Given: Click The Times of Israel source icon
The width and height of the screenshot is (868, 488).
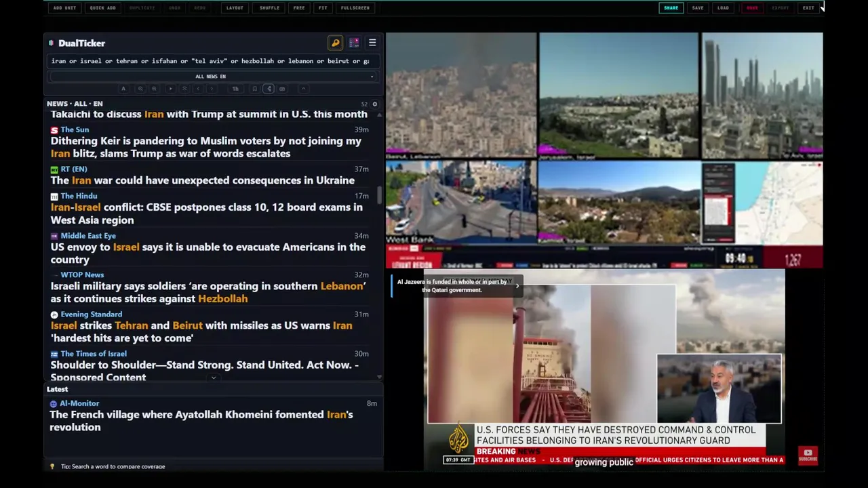Looking at the screenshot, I should (x=54, y=354).
